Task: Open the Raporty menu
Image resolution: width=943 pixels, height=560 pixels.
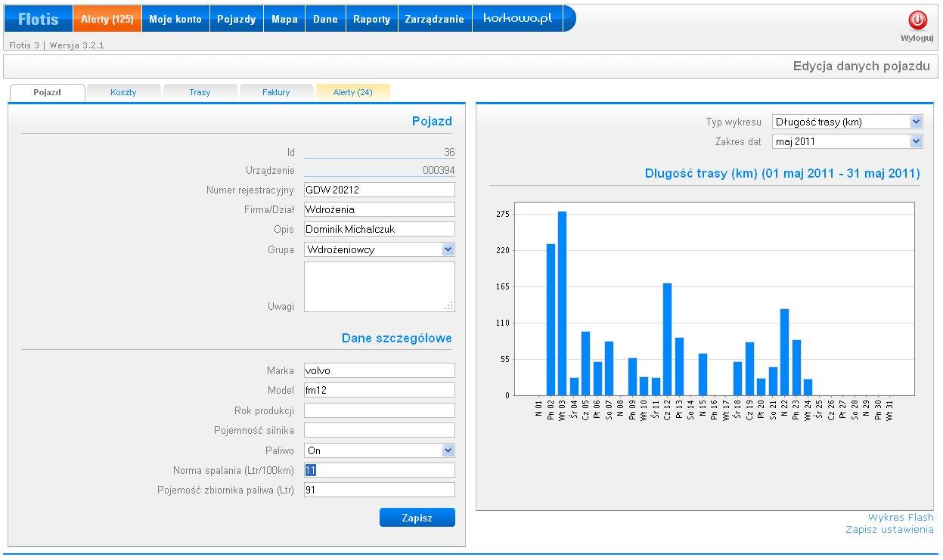Action: pyautogui.click(x=372, y=19)
